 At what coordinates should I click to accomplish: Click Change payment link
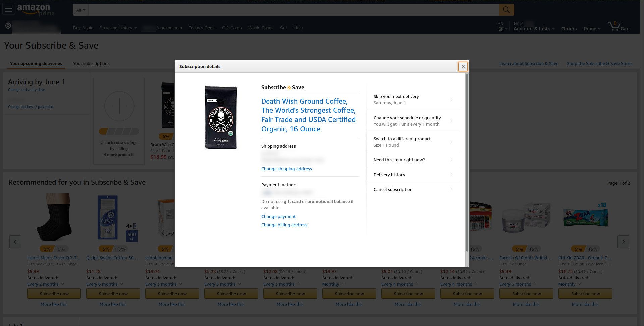278,216
